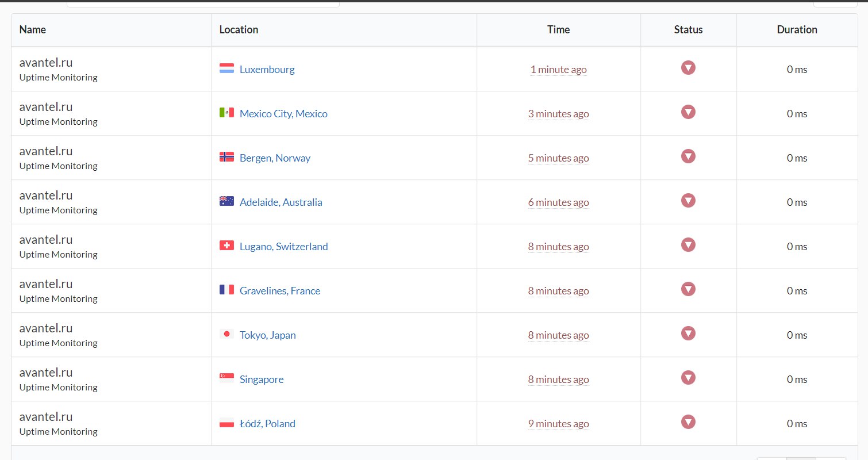This screenshot has height=460, width=868.
Task: Click avantel.ru in the Mexico City row
Action: [46, 107]
